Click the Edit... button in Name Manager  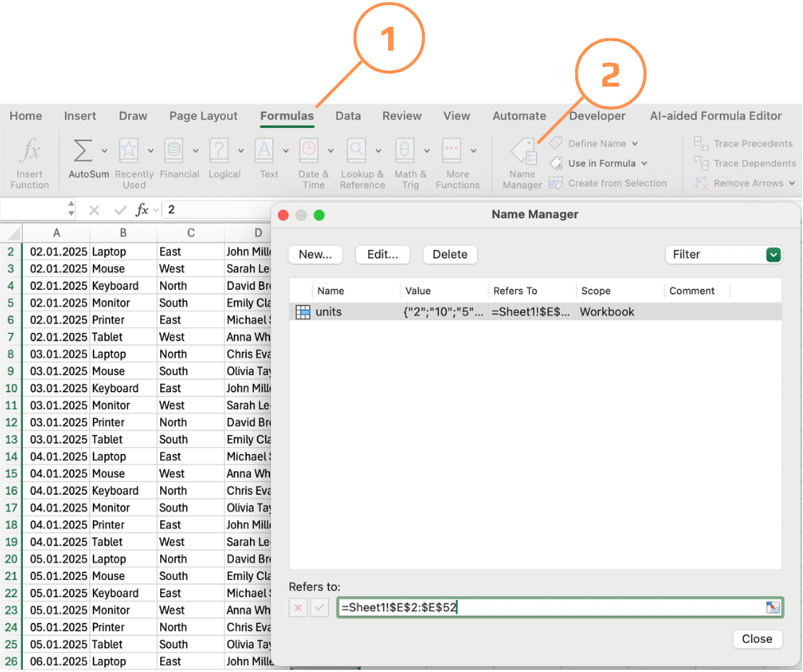pos(383,255)
